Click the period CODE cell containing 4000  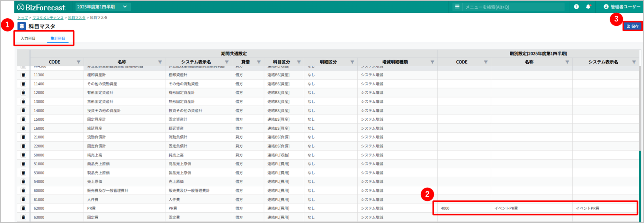click(462, 209)
